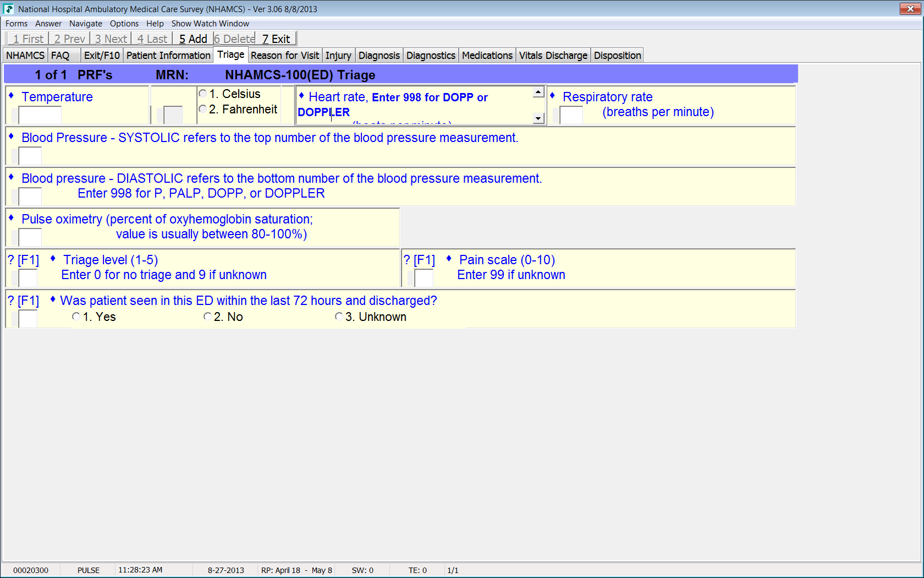Switch to the Diagnostics tab
The image size is (924, 578).
click(431, 56)
